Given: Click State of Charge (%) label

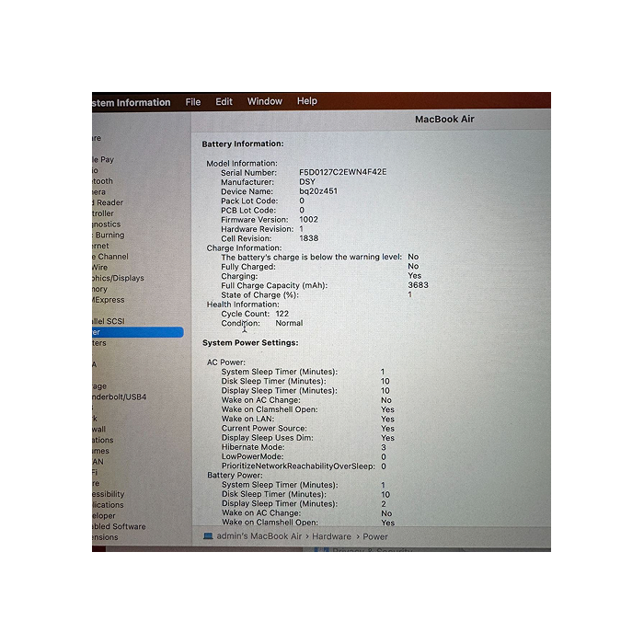Looking at the screenshot, I should (x=259, y=295).
